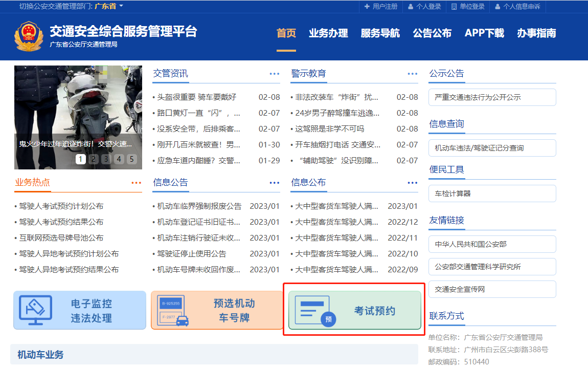Switch carousel to slide 5
Image resolution: width=588 pixels, height=367 pixels.
132,159
